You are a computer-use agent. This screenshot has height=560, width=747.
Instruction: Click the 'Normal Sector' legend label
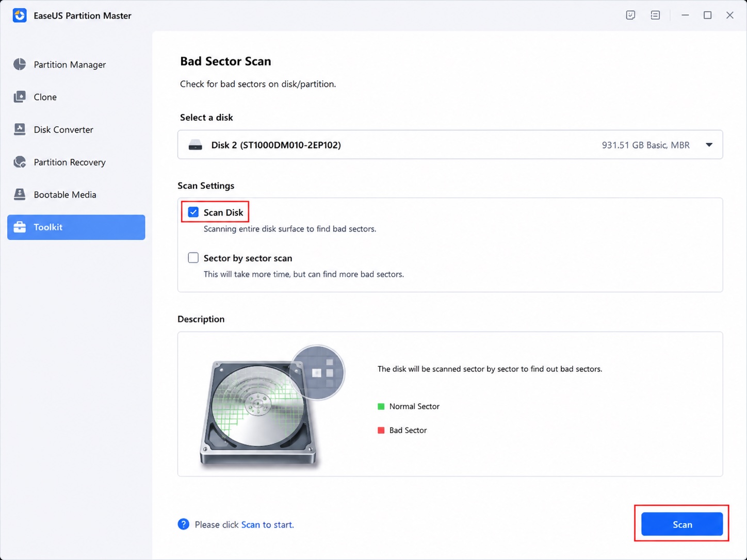tap(414, 406)
